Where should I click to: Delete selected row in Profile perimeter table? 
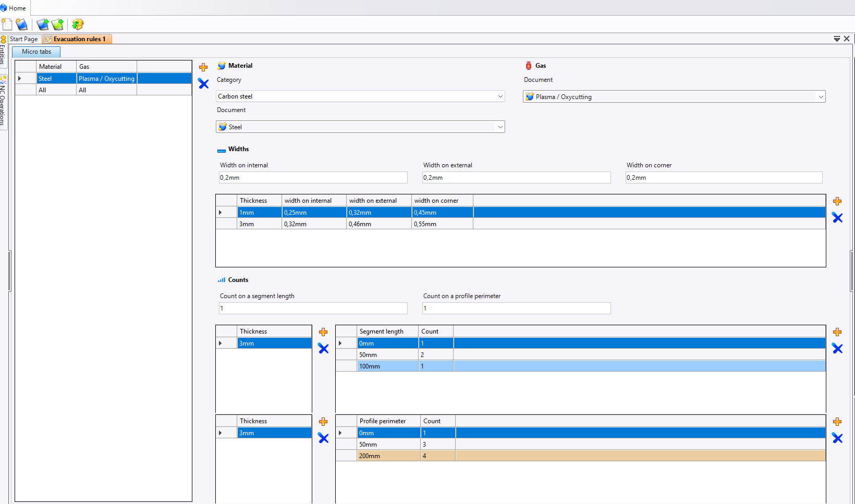pyautogui.click(x=837, y=438)
